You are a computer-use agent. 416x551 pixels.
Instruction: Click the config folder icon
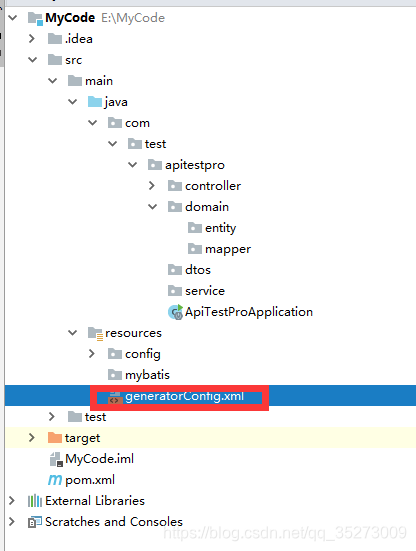(115, 354)
